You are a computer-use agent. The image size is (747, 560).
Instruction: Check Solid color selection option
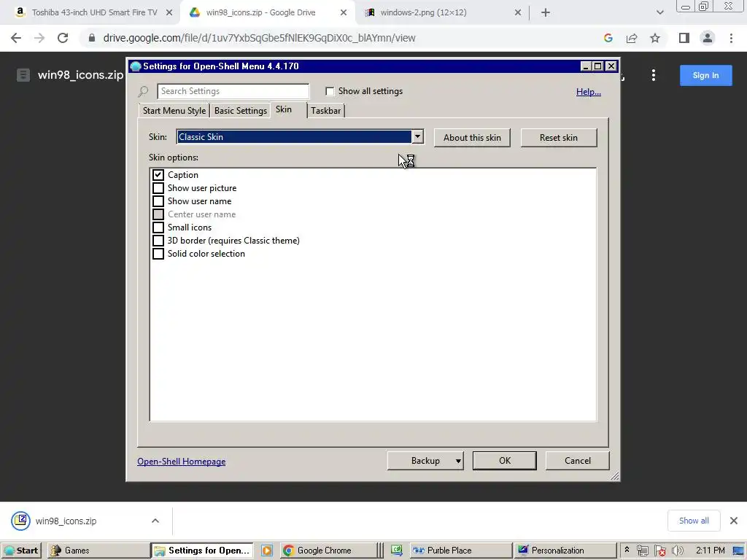pos(158,253)
